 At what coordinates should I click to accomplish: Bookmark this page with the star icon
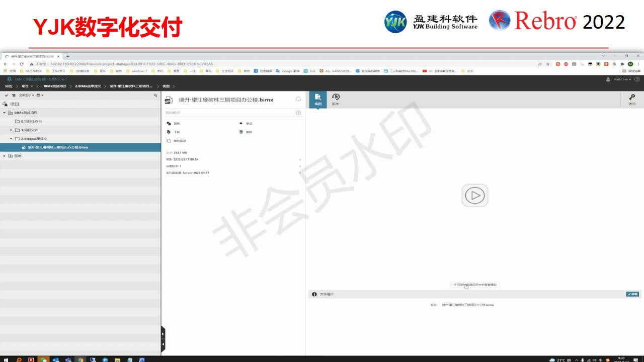548,64
